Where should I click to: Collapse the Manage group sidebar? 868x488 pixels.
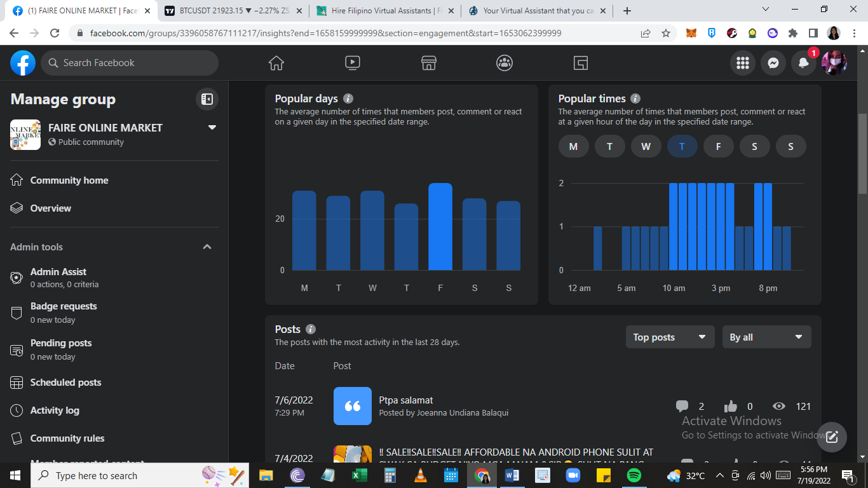coord(207,99)
